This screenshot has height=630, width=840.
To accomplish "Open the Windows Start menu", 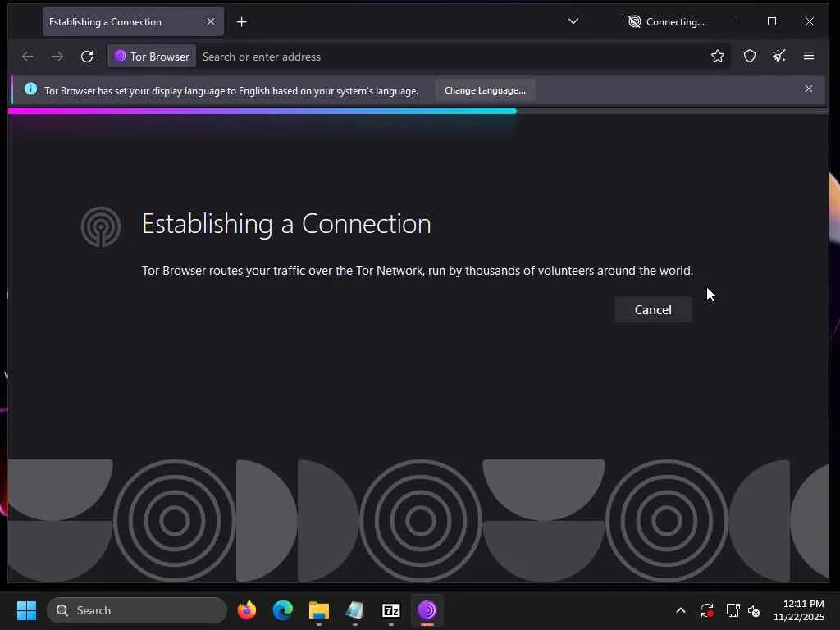I will [x=26, y=610].
